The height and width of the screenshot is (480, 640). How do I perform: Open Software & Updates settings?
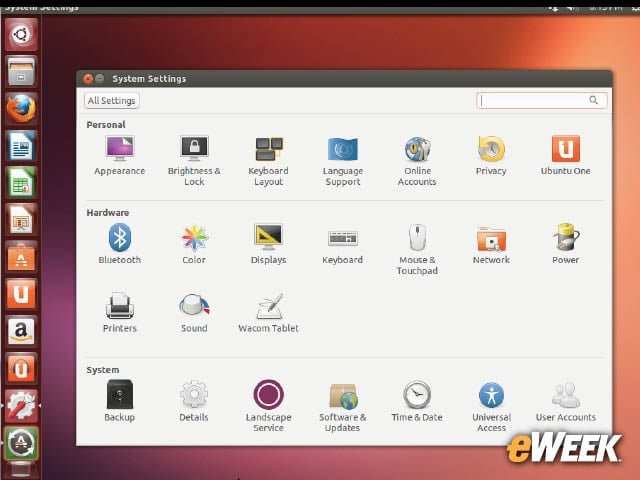tap(343, 406)
